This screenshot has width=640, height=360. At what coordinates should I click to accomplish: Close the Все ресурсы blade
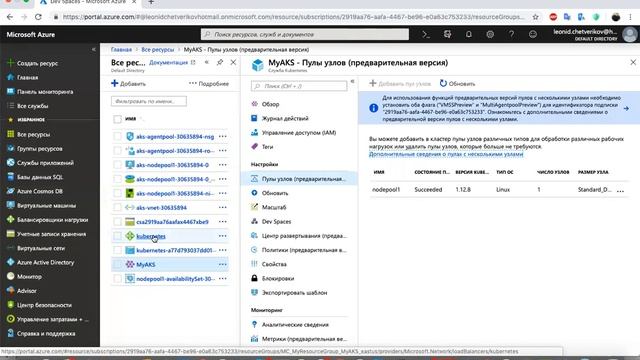(x=233, y=62)
